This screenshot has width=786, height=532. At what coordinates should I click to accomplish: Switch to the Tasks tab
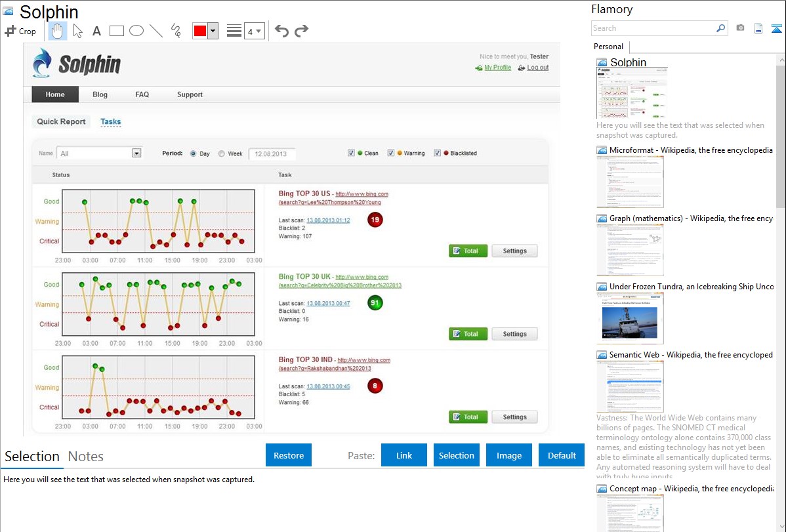[x=110, y=121]
